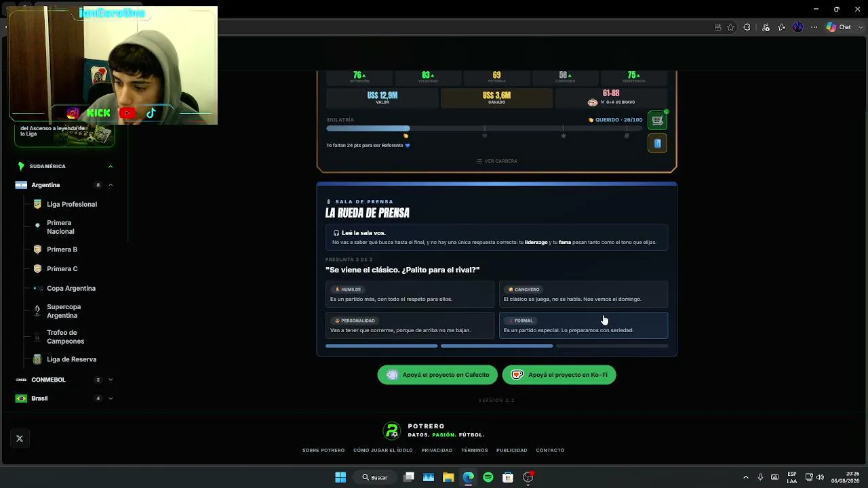Select Primera C league
Image resolution: width=868 pixels, height=488 pixels.
pos(62,269)
